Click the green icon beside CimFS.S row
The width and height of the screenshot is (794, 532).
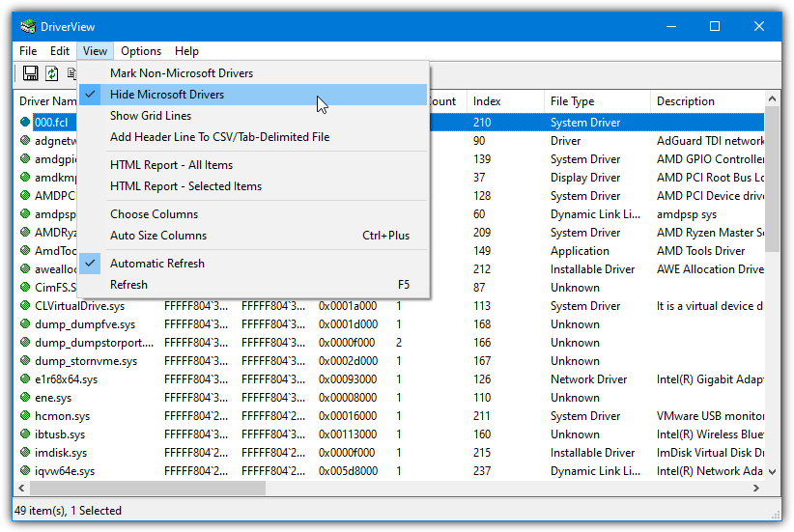pos(25,287)
